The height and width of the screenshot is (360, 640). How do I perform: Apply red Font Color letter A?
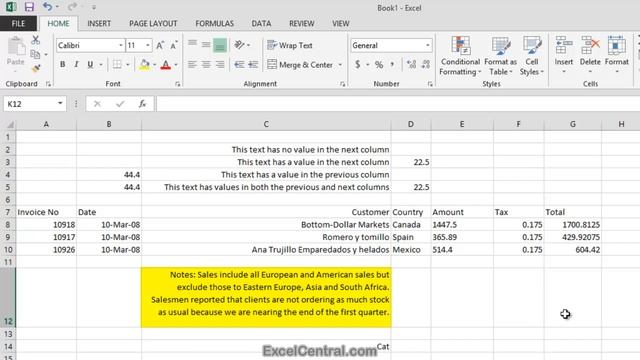[165, 64]
